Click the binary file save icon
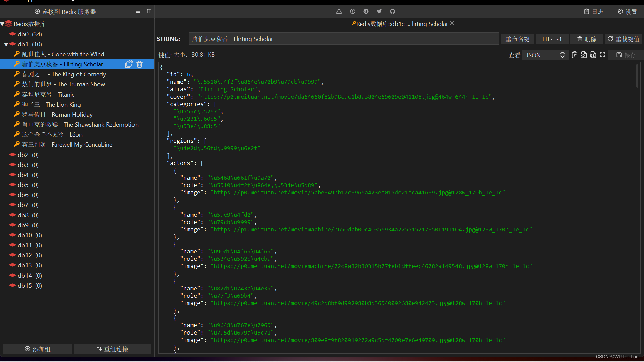 (x=593, y=55)
